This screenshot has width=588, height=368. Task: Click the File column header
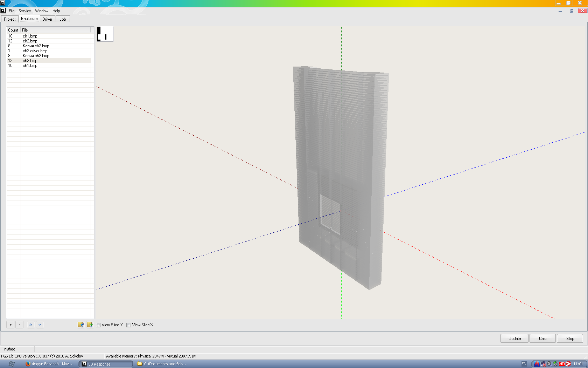click(x=56, y=30)
